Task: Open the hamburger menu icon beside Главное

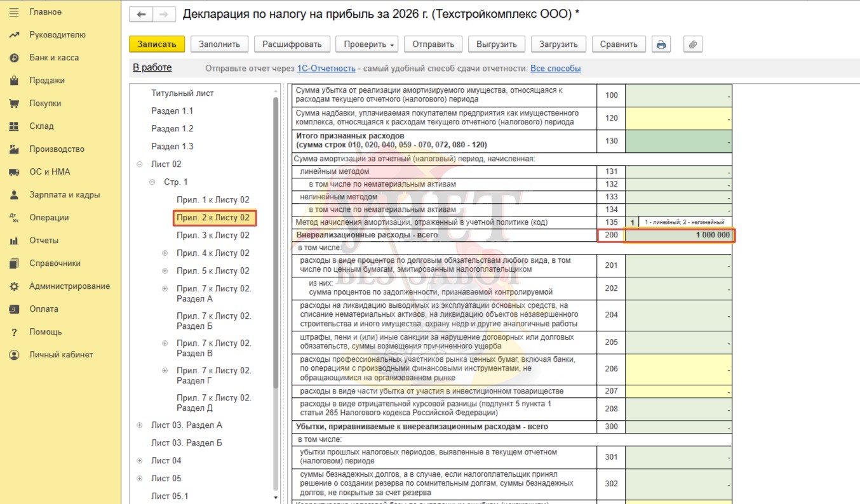Action: click(x=14, y=12)
